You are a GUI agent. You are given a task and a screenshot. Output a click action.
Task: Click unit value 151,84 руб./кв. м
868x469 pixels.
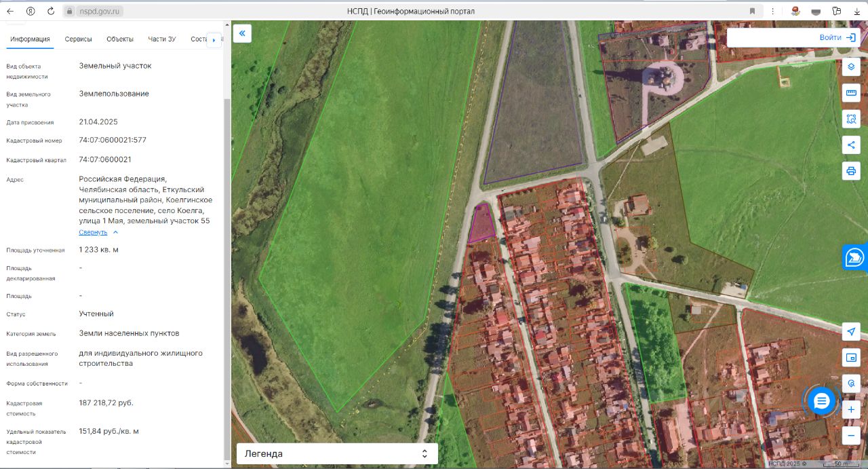109,432
